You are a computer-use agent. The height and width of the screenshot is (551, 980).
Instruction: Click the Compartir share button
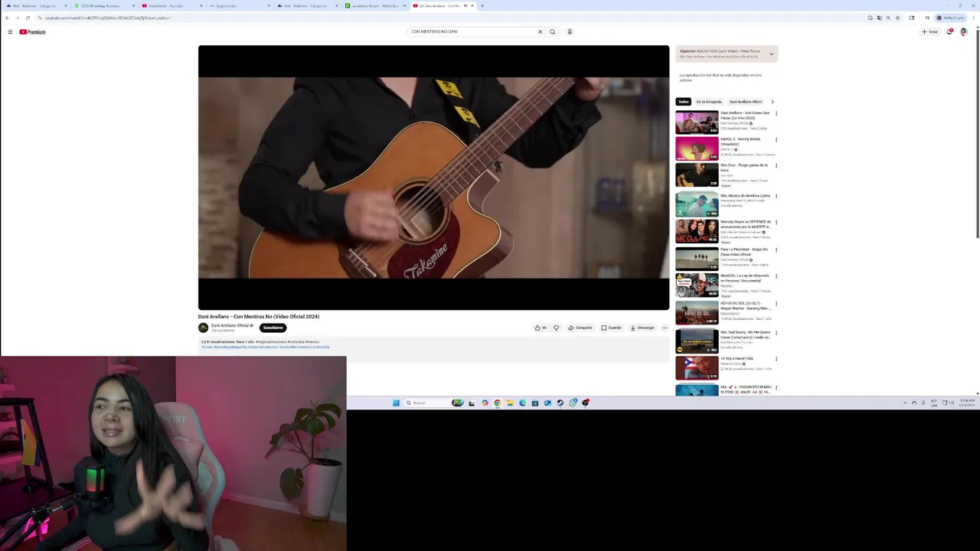[x=580, y=328]
